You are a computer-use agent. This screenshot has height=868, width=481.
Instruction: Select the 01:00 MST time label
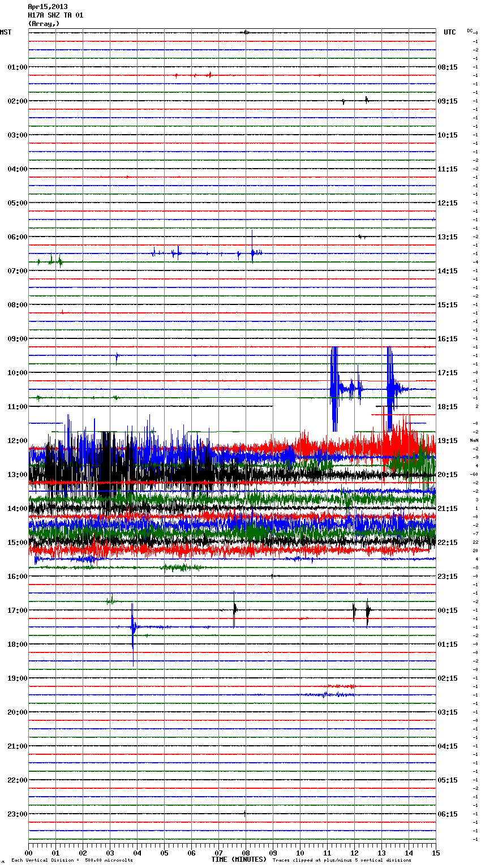[x=18, y=67]
